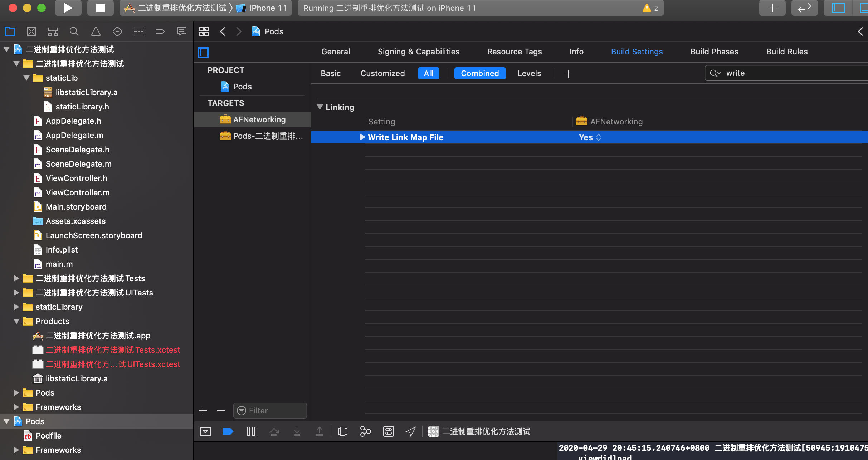Viewport: 868px width, 460px height.
Task: Open the Test navigator diamond icon
Action: [x=117, y=31]
